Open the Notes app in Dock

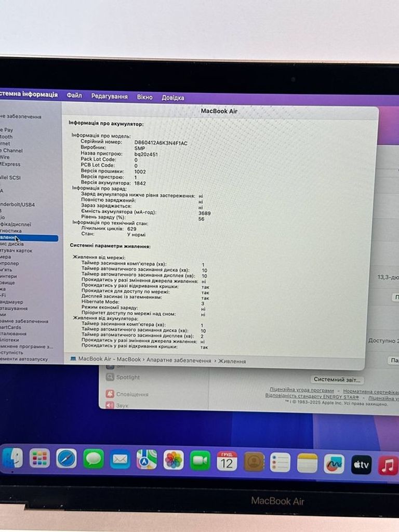(x=307, y=463)
